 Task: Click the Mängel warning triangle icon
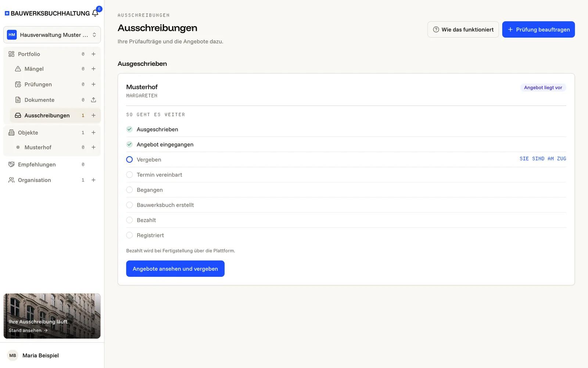pyautogui.click(x=18, y=69)
